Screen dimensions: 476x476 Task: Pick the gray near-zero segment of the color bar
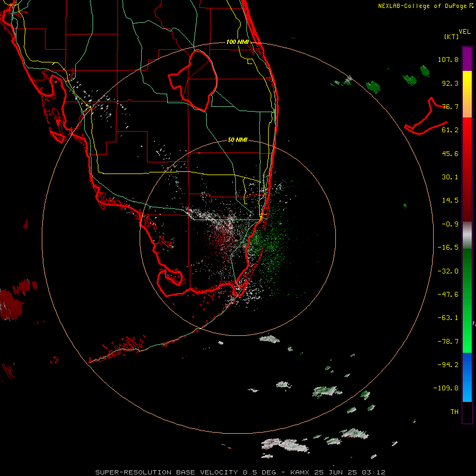pos(467,235)
